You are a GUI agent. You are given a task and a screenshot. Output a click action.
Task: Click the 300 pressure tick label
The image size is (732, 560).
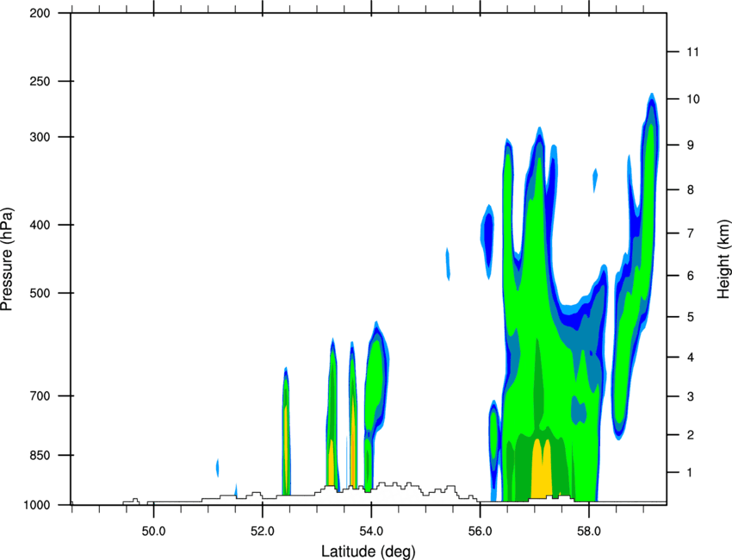40,137
